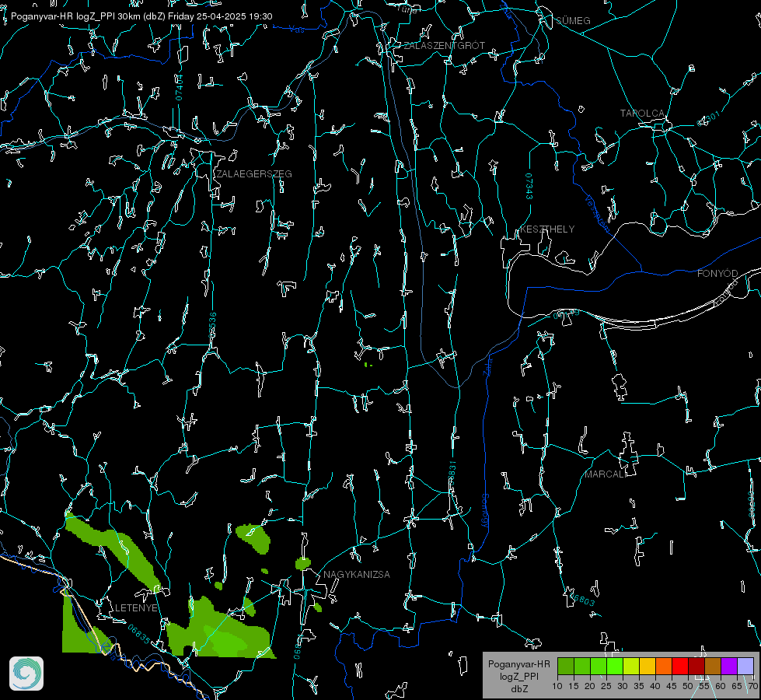Select the 25–30 dBZ bright green swatch
761x700 pixels.
point(615,666)
